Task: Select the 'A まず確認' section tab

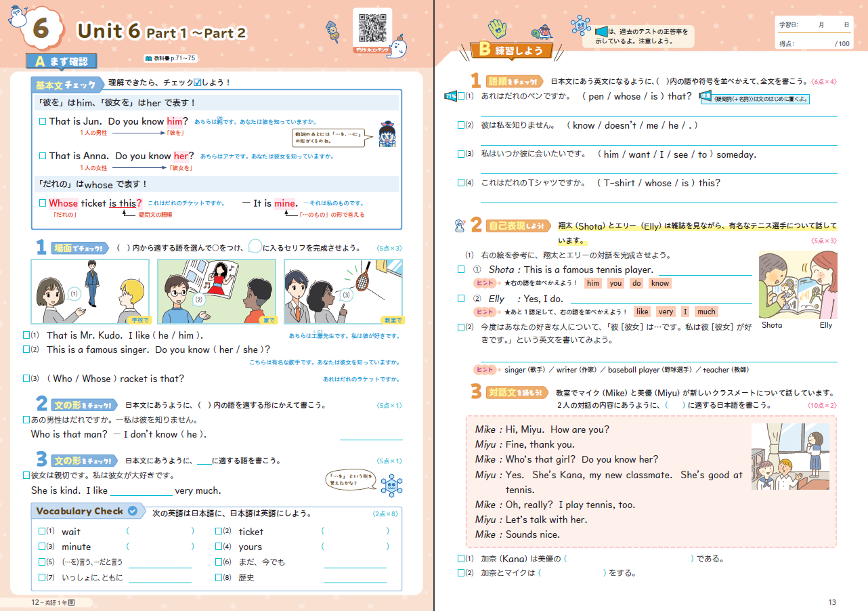Action: (61, 62)
